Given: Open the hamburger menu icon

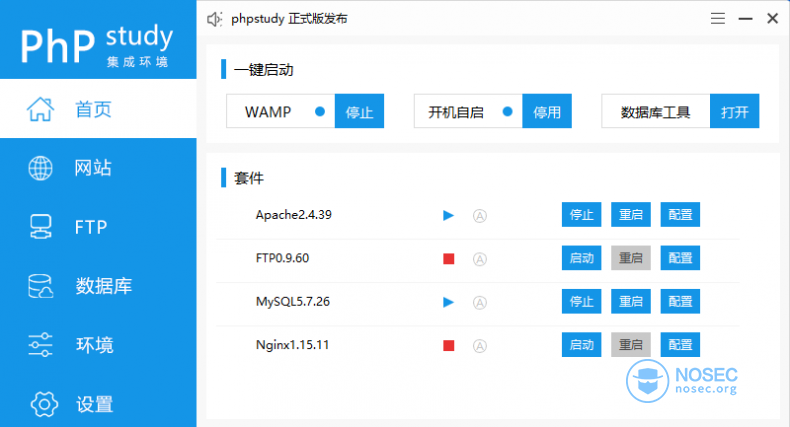Looking at the screenshot, I should [x=718, y=19].
